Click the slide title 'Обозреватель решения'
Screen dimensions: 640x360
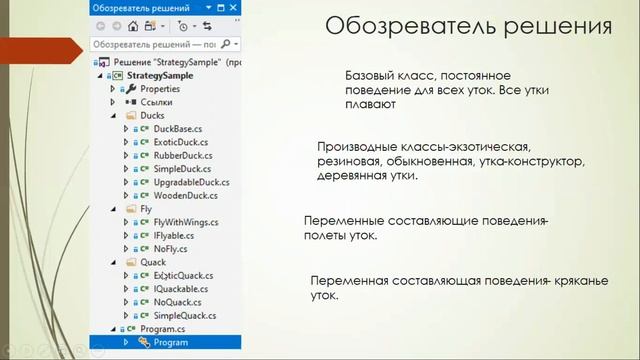coord(469,26)
